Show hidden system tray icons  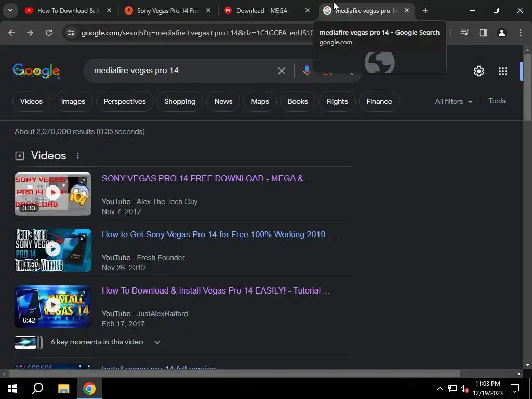coord(440,389)
